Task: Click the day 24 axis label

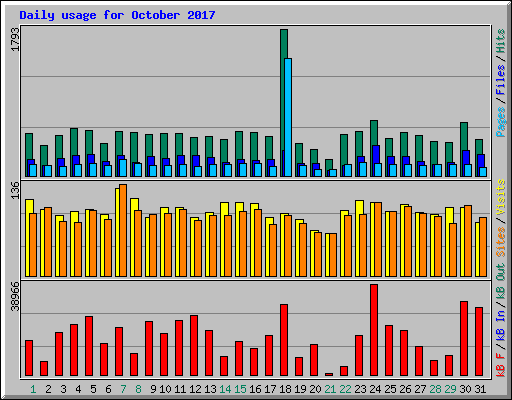Action: (x=375, y=389)
